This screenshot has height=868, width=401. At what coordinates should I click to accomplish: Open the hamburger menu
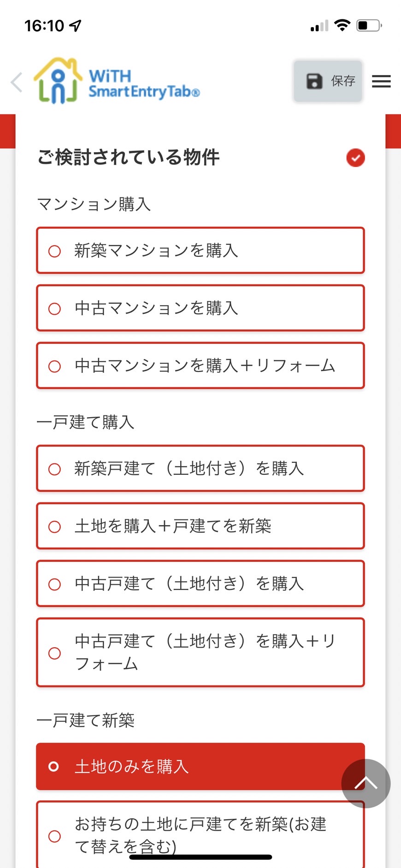[x=381, y=81]
